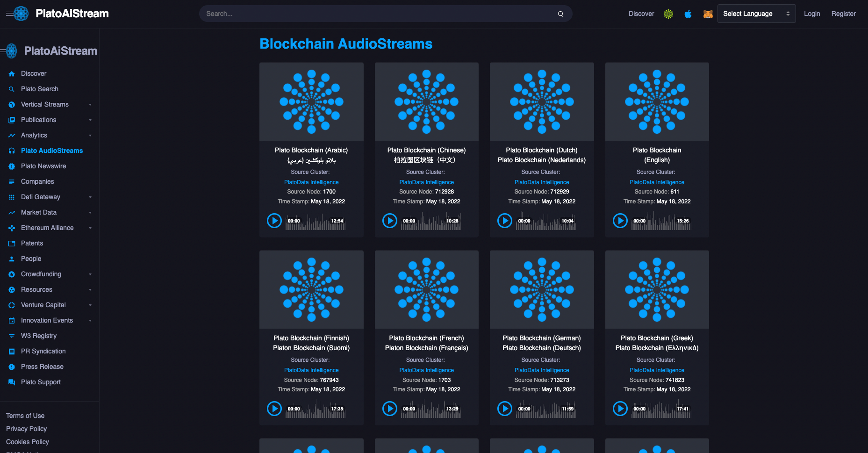Click the Innovation Events calendar icon
868x453 pixels.
tap(12, 321)
